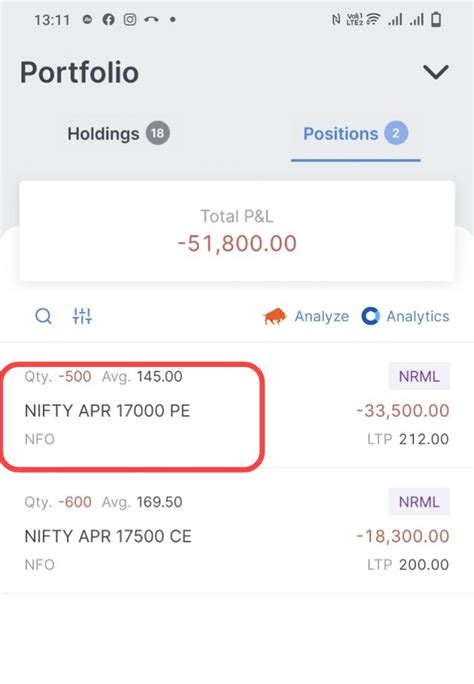Select the Positions tab
The image size is (474, 684).
356,133
